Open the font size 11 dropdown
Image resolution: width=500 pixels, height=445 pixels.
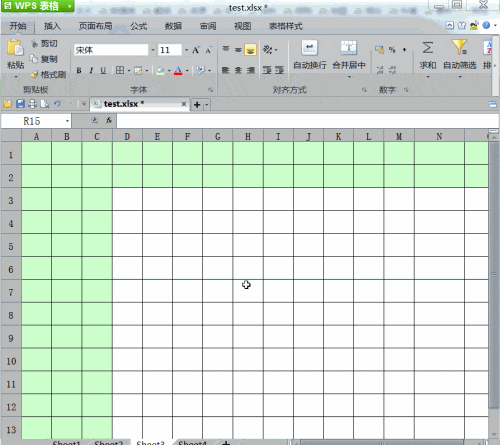186,50
